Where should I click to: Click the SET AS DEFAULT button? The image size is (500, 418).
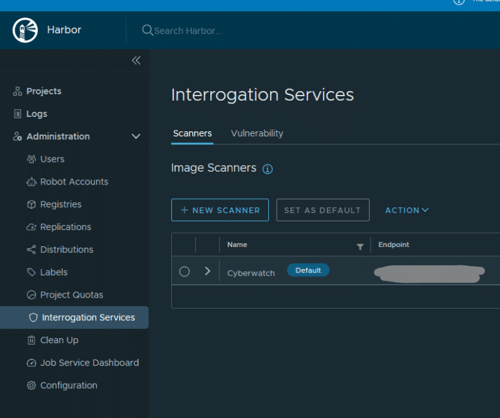[323, 210]
